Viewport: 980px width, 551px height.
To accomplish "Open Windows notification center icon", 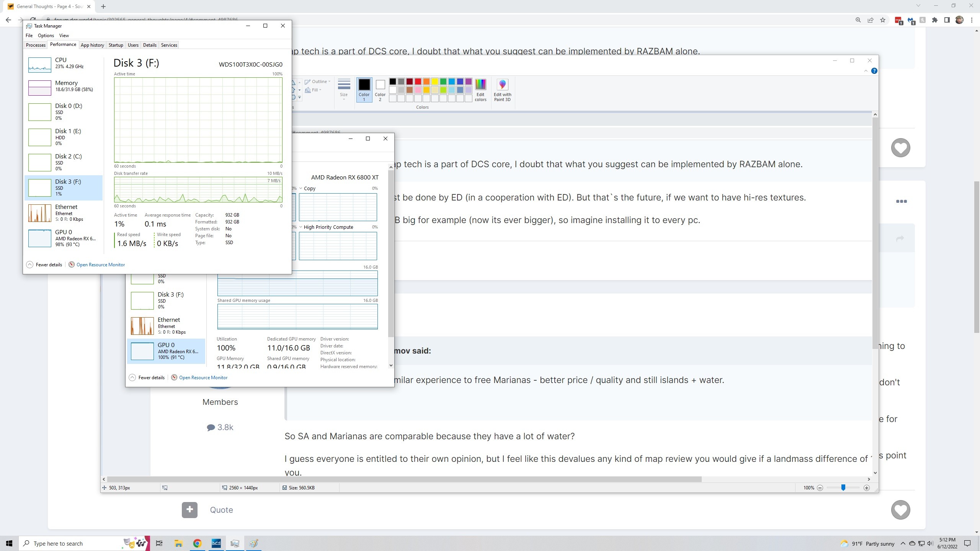I will (x=967, y=543).
